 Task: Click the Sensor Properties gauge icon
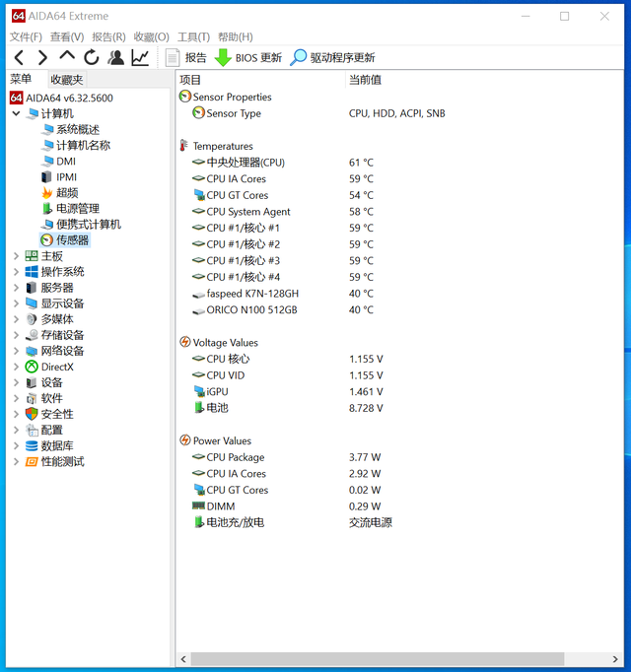[x=185, y=97]
